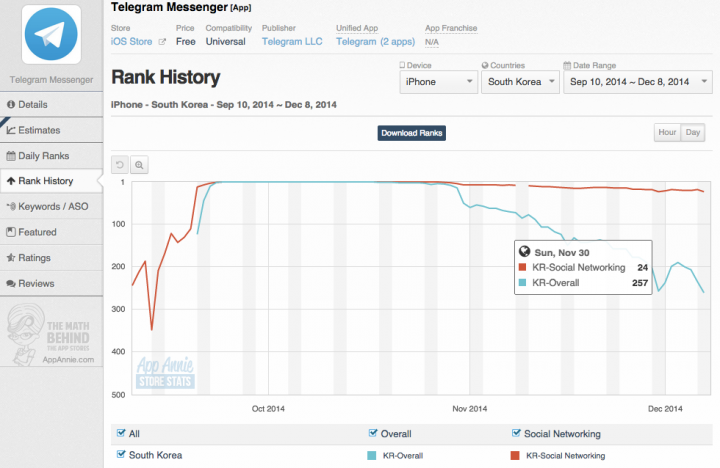The width and height of the screenshot is (720, 468).
Task: Click the Details info icon
Action: [11, 105]
